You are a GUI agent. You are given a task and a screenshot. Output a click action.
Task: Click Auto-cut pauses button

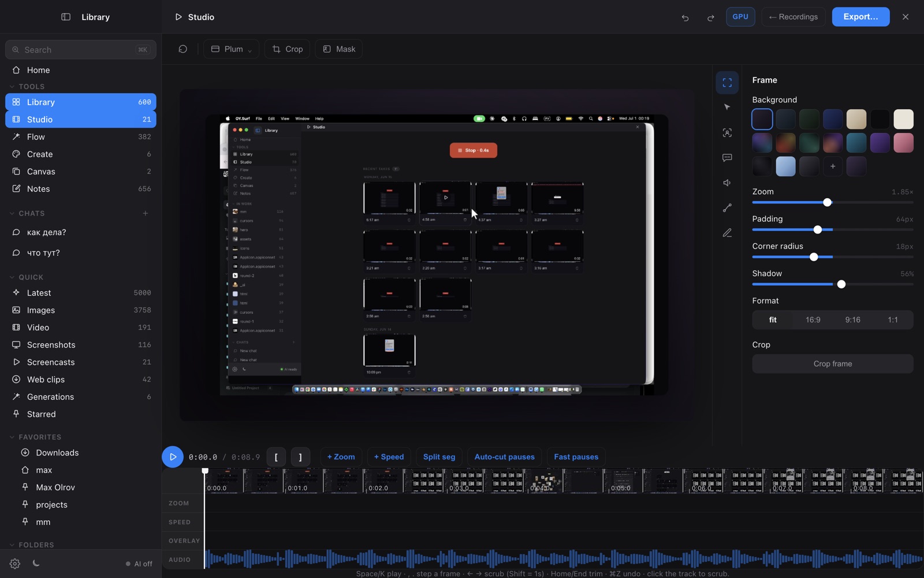click(504, 457)
